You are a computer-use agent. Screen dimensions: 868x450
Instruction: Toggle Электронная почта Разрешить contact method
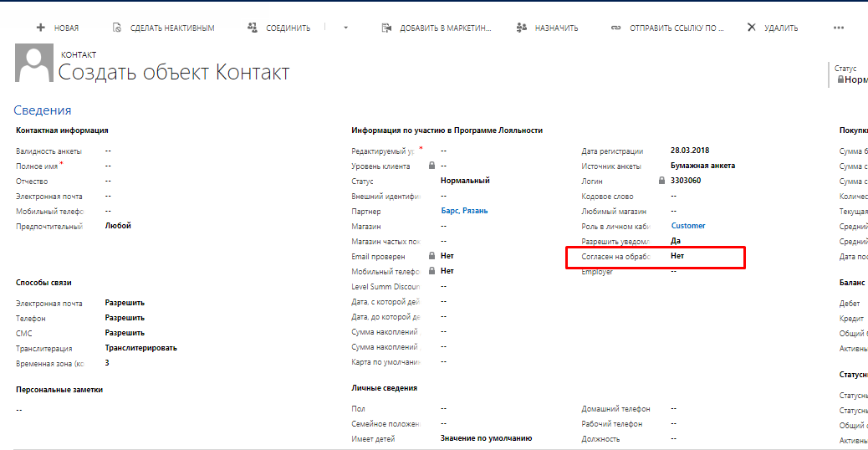pyautogui.click(x=125, y=304)
